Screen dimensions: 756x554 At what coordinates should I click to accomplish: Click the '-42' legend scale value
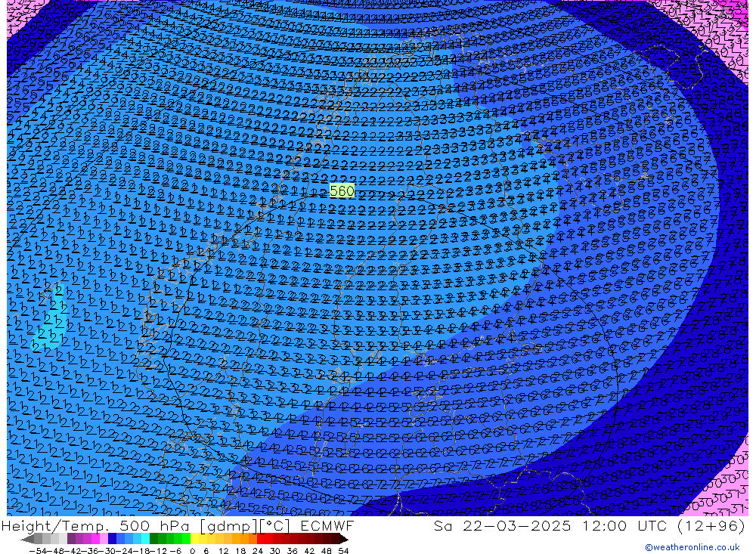(73, 551)
